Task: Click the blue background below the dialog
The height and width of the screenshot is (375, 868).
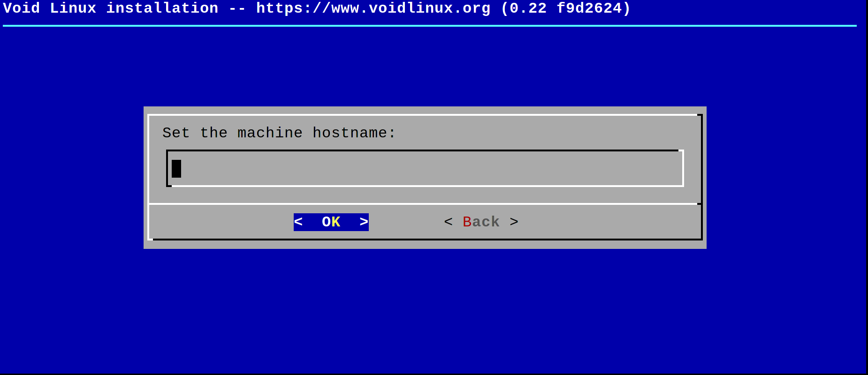Action: tap(425, 309)
